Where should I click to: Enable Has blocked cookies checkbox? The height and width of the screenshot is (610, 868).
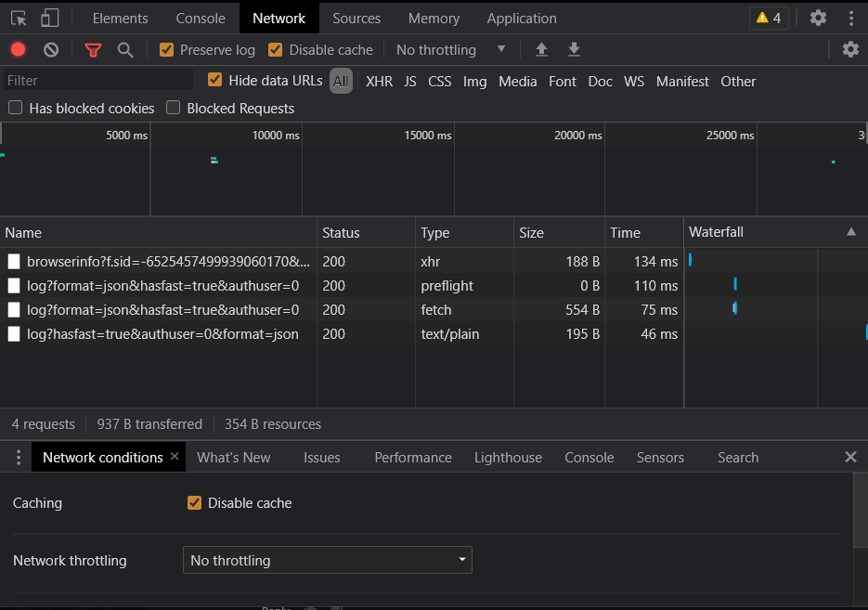16,108
